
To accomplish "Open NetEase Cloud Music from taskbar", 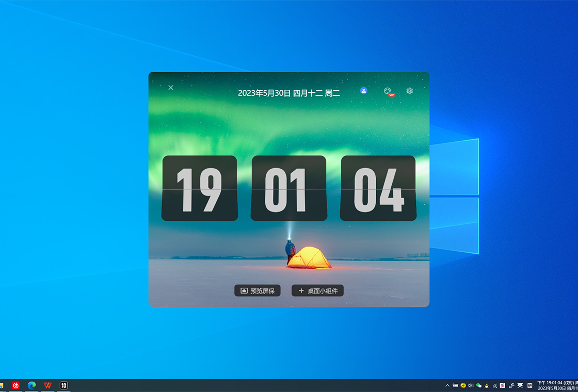I will click(x=16, y=385).
